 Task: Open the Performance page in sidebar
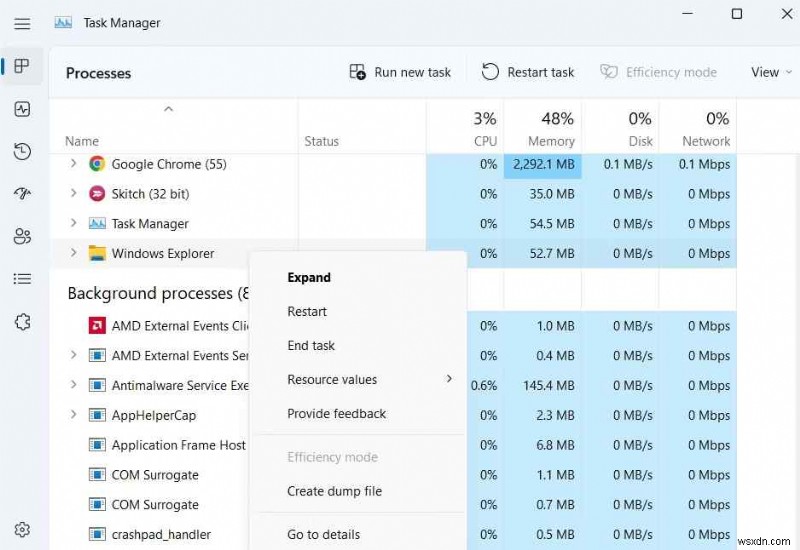[22, 108]
